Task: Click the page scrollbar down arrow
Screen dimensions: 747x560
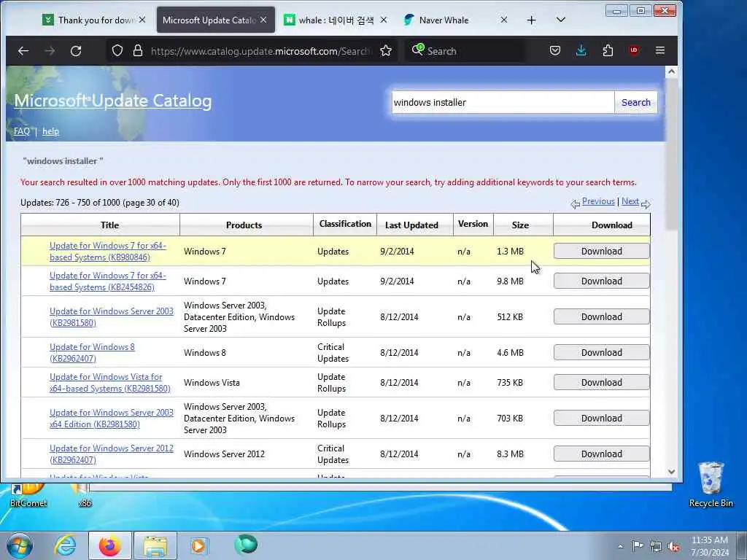Action: (671, 472)
